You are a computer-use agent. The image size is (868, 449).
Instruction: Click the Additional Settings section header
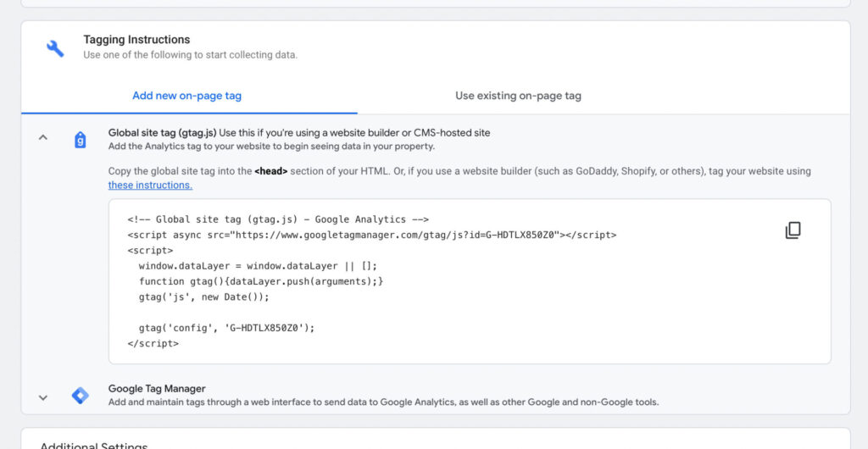(x=93, y=445)
